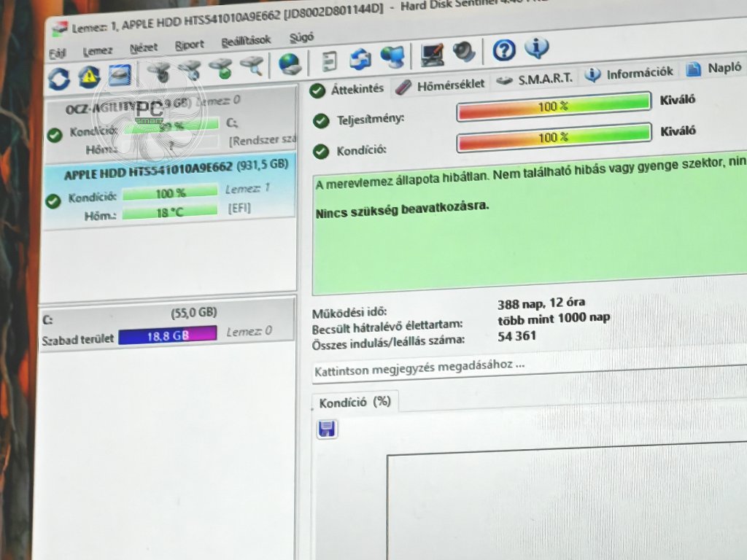Click 'Kiváló' beside the Kondíció bar
The image size is (747, 560).
tap(678, 131)
